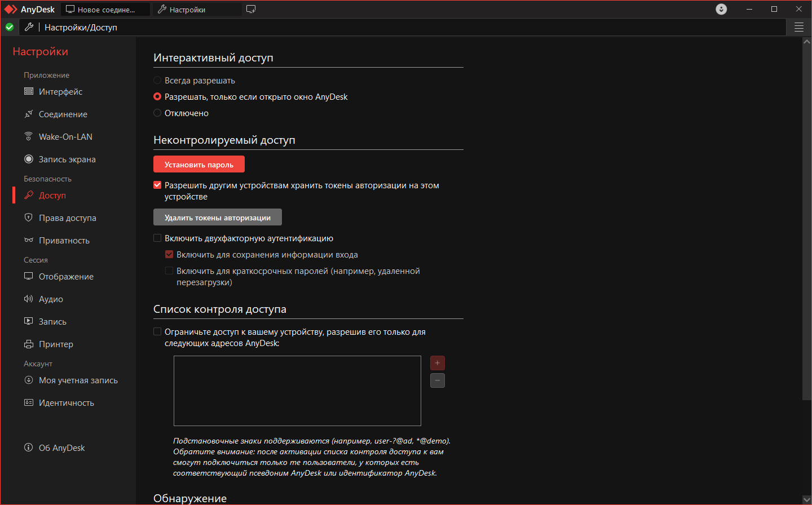Click the Аудио speaker icon
Screen dimensions: 812x505
click(29, 299)
